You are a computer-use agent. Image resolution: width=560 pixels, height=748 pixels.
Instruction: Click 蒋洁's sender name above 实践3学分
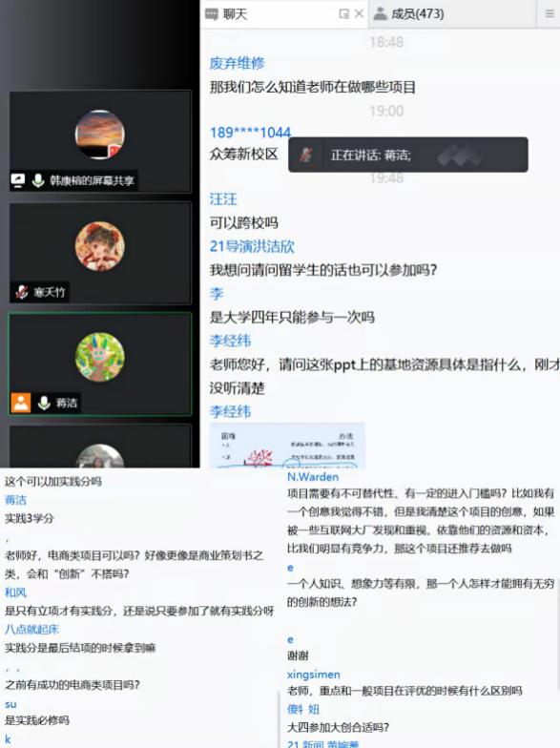pos(15,500)
